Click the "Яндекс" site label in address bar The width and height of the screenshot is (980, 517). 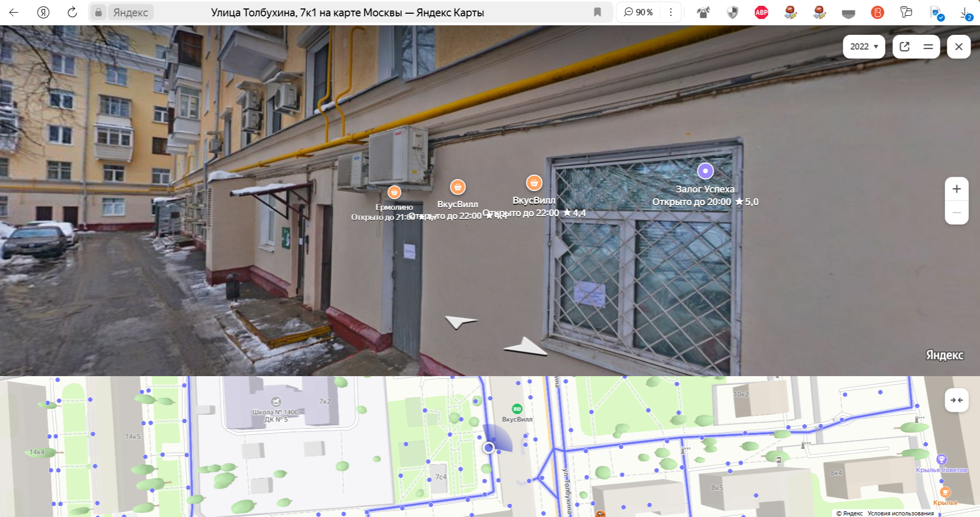tap(130, 12)
